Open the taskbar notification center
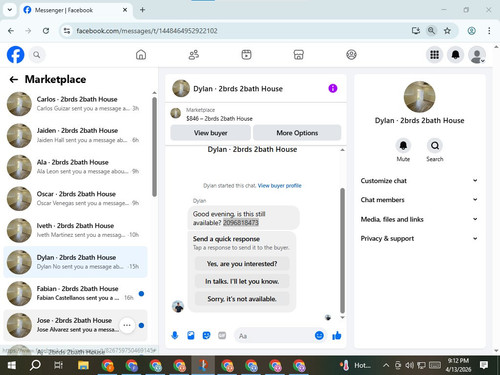The width and height of the screenshot is (500, 375). click(484, 365)
